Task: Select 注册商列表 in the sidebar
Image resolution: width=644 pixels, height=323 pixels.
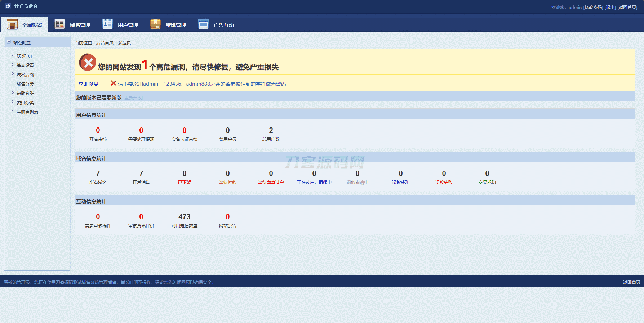Action: click(x=27, y=112)
